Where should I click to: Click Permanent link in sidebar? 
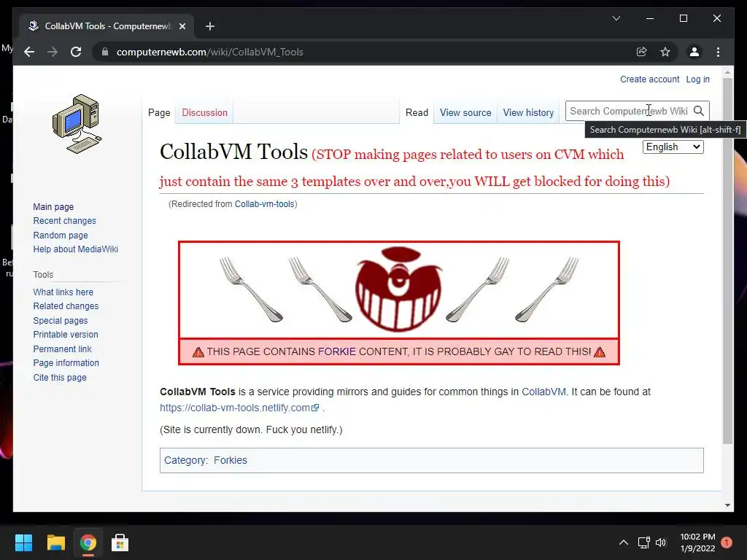(62, 349)
